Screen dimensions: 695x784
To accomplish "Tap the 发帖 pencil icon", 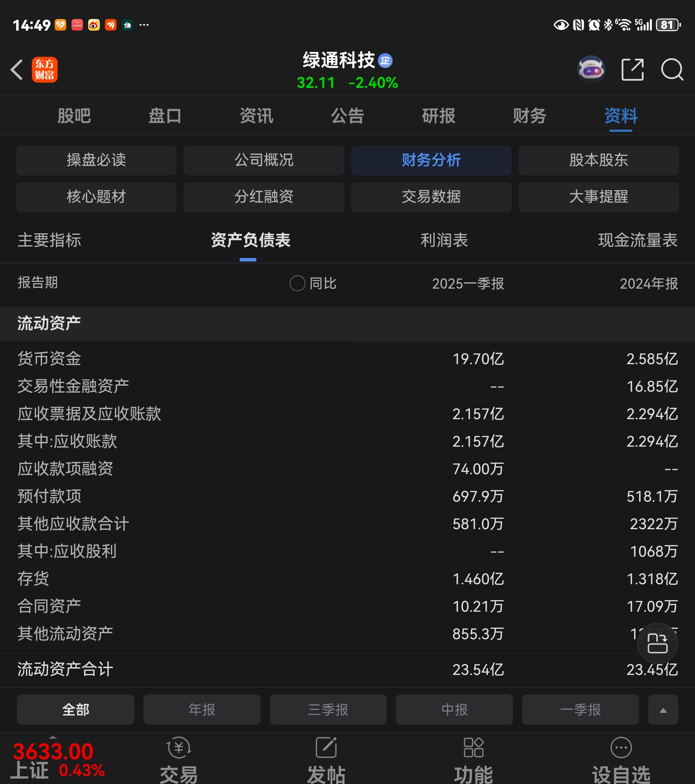I will click(326, 747).
